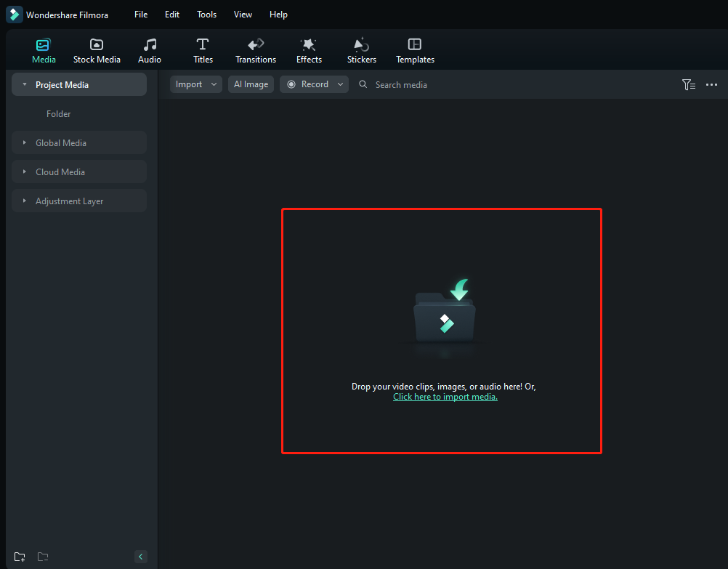Expand the Global Media folder

coord(24,142)
